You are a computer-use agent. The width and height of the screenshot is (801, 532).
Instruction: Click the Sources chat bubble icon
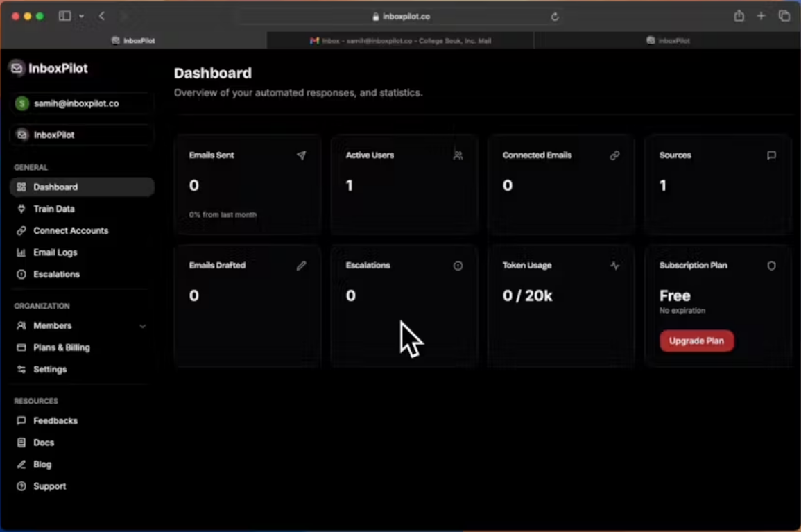pyautogui.click(x=771, y=155)
